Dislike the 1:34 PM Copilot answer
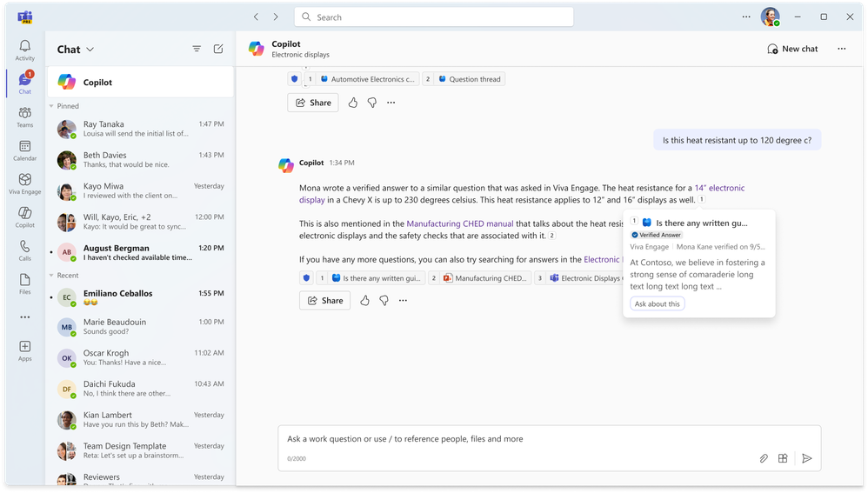Image resolution: width=868 pixels, height=493 pixels. (384, 301)
